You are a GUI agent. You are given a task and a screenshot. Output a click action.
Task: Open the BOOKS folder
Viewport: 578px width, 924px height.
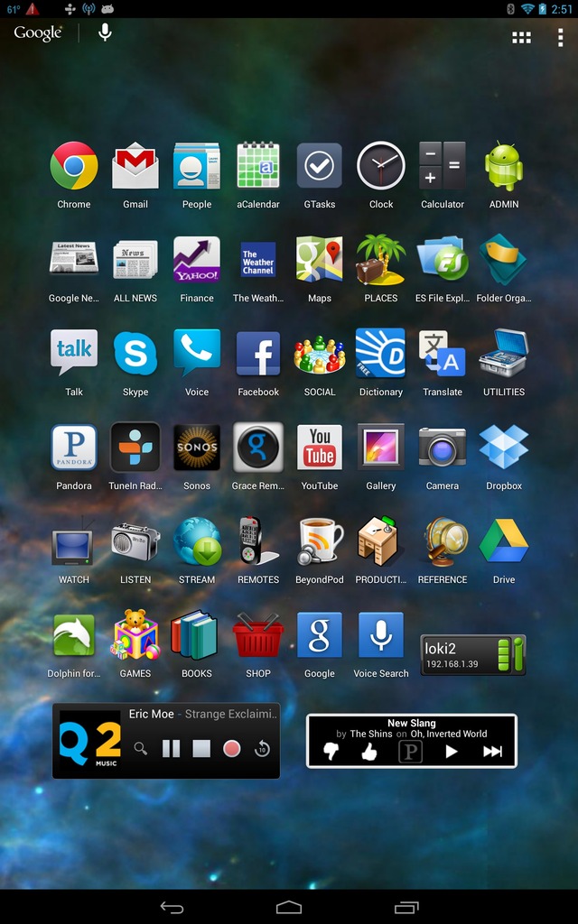195,634
